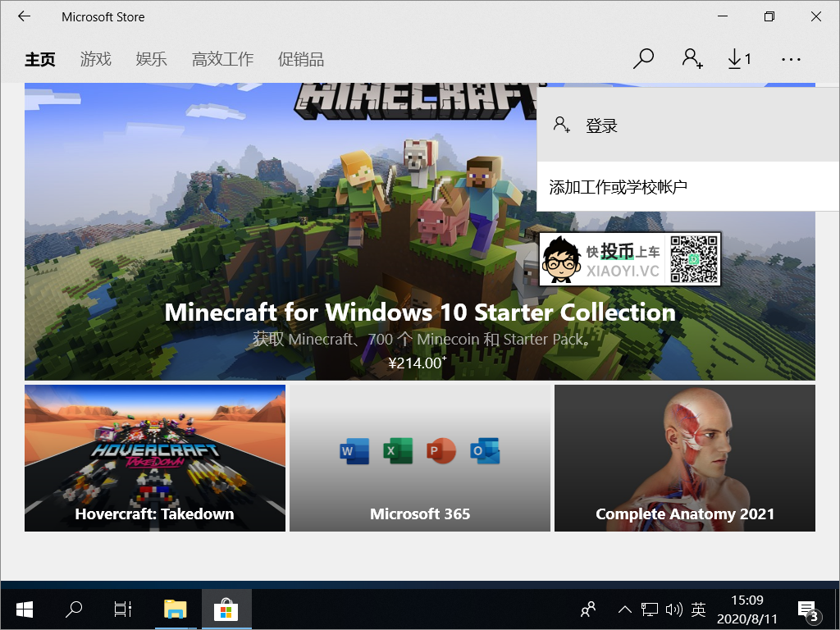The height and width of the screenshot is (630, 840).
Task: Open Task View on the taskbar
Action: pyautogui.click(x=123, y=609)
